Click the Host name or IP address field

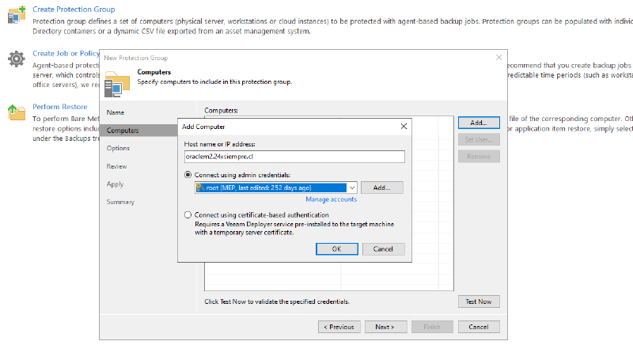[294, 157]
